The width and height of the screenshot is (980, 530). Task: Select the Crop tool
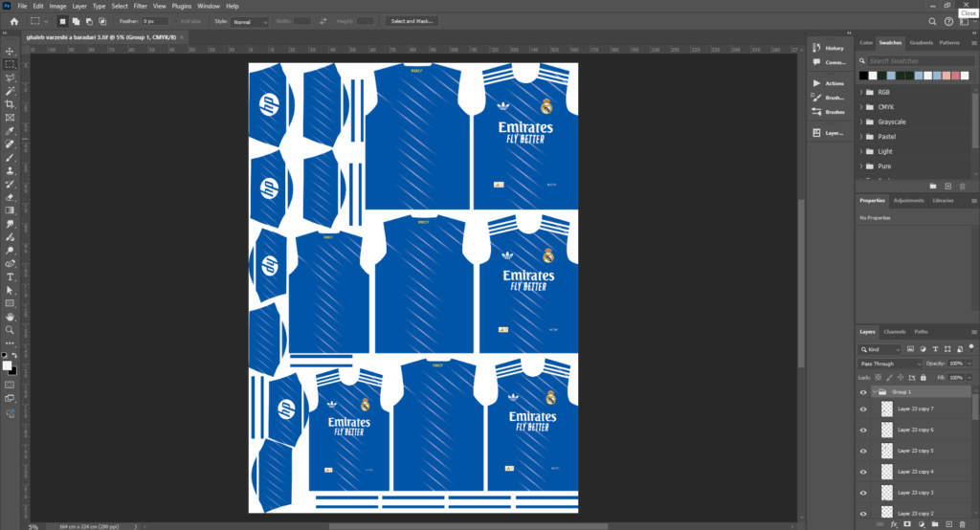tap(10, 104)
